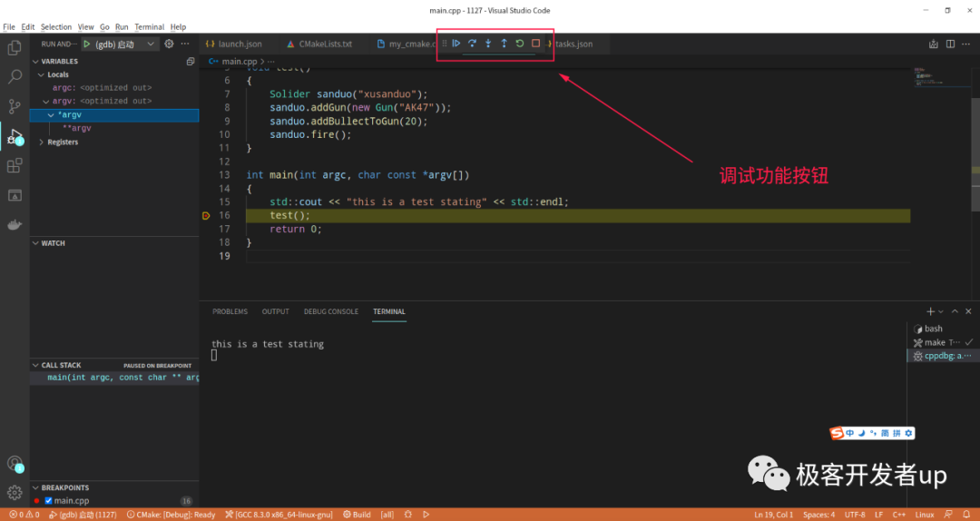Switch to the OUTPUT panel tab

(x=276, y=311)
